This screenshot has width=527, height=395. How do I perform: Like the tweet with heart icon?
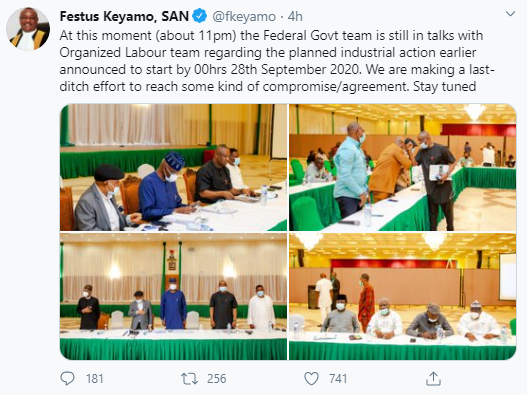coord(311,379)
